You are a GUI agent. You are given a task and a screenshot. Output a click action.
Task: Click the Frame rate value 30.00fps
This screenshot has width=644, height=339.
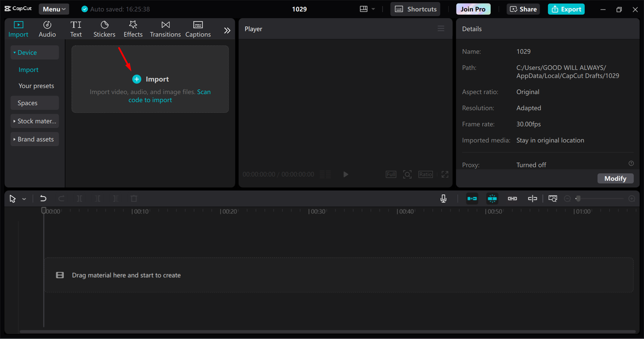pyautogui.click(x=529, y=124)
